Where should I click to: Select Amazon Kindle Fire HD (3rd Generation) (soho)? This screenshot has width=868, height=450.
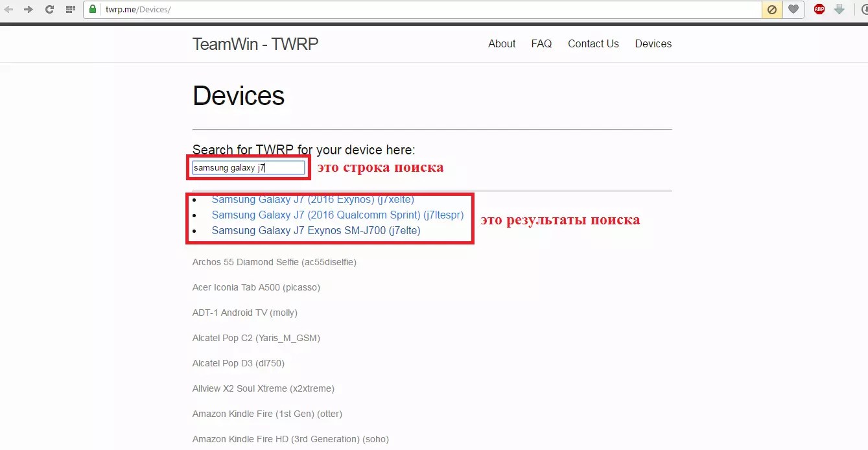(x=290, y=439)
